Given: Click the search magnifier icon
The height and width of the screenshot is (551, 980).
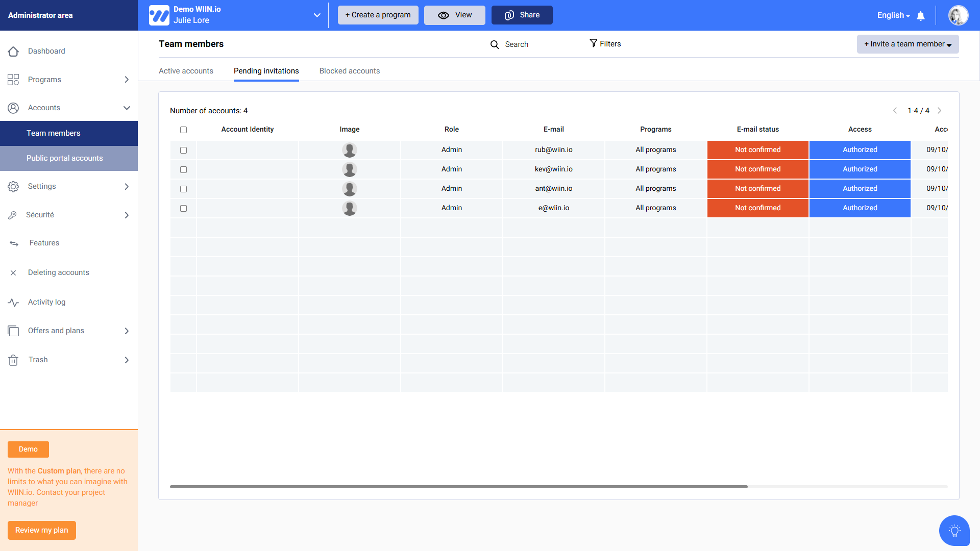Looking at the screenshot, I should (x=494, y=44).
